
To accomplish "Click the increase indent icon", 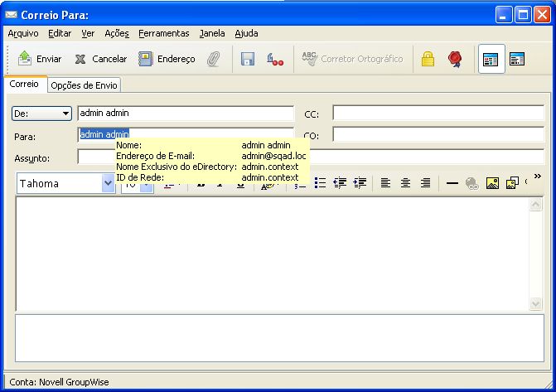I will (x=360, y=183).
